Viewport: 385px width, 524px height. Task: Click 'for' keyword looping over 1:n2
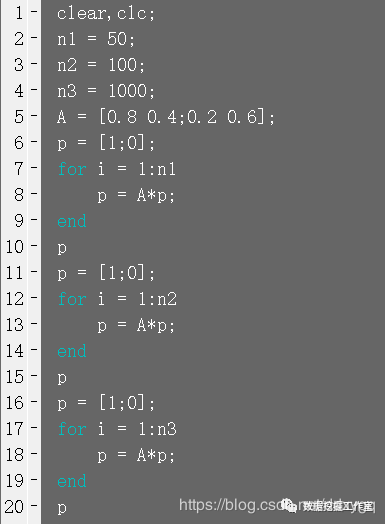(x=72, y=299)
